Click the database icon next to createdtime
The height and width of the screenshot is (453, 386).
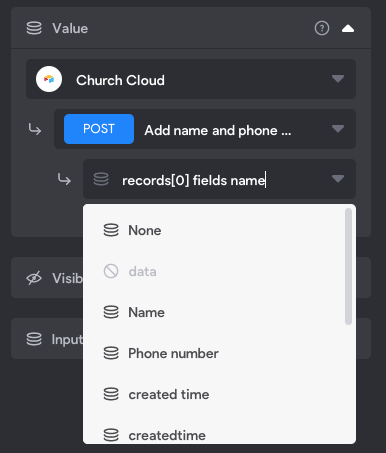111,435
